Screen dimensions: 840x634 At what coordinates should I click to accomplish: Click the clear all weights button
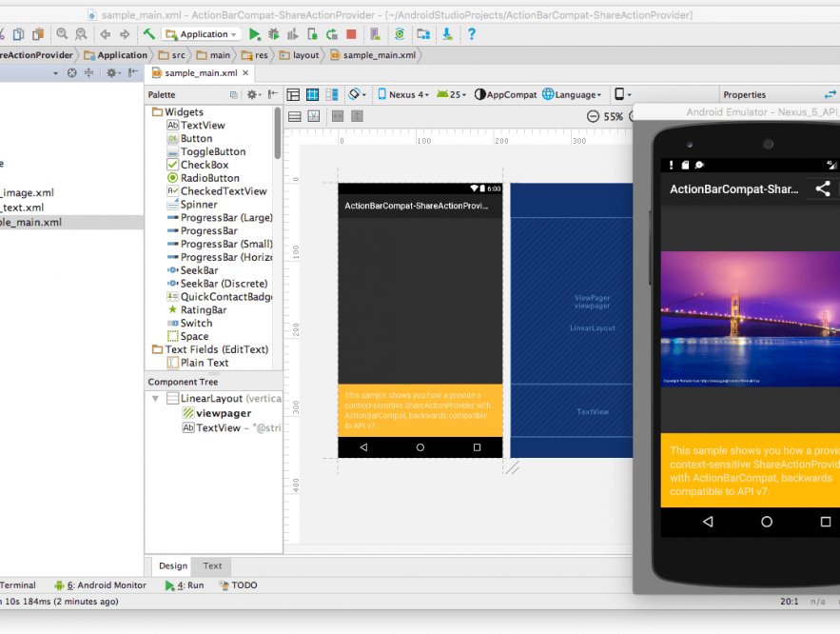click(x=358, y=116)
